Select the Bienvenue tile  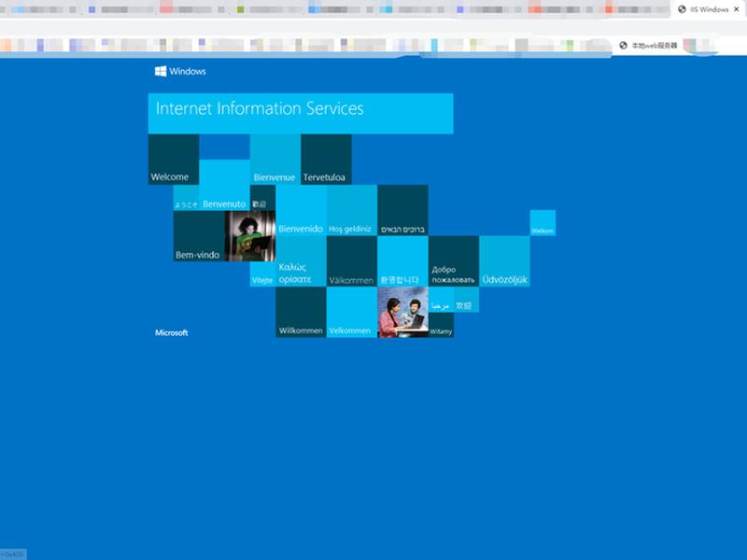click(275, 160)
